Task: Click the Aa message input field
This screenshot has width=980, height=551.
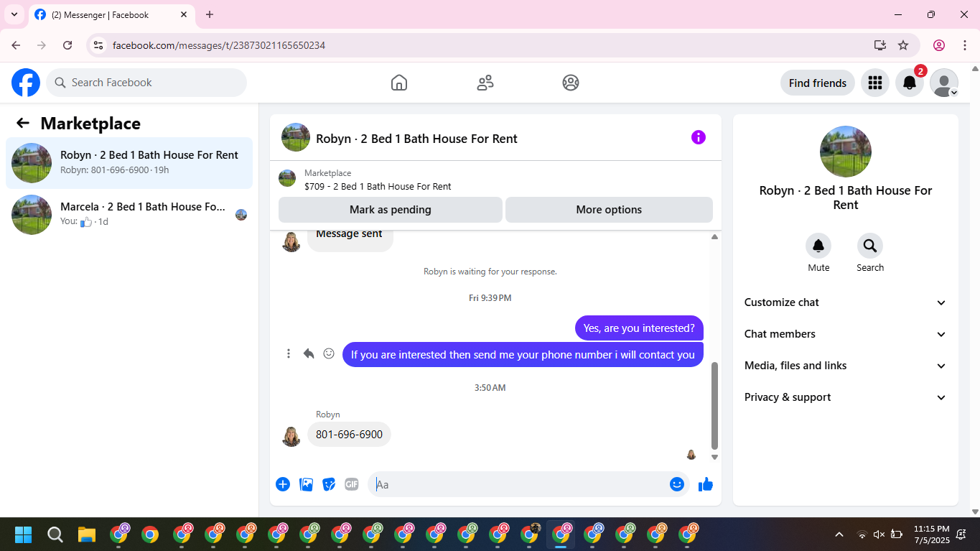Action: click(518, 484)
